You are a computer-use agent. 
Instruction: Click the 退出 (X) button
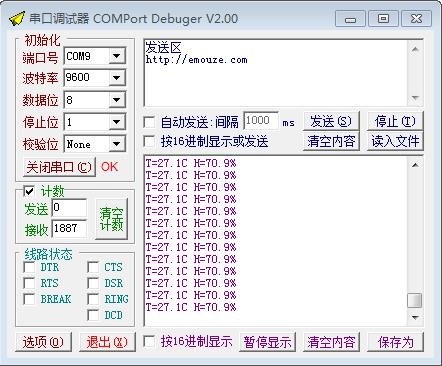click(107, 342)
